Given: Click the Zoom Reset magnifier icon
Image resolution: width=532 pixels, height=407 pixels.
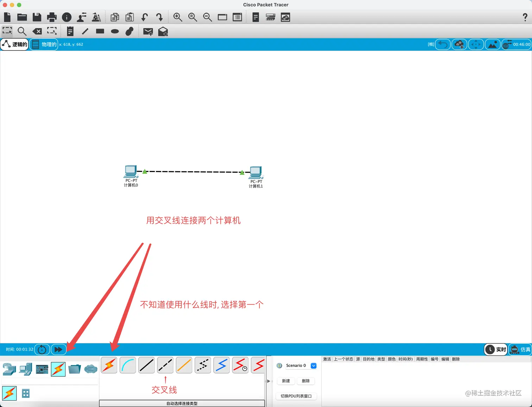Looking at the screenshot, I should point(192,17).
